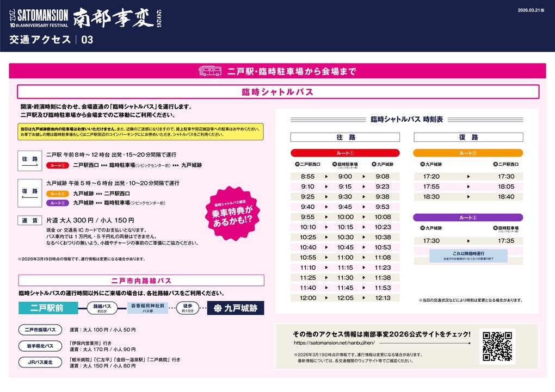Screen dimensions: 555x392
Task: Select the orange ルート② timetable header bar
Action: 468,153
